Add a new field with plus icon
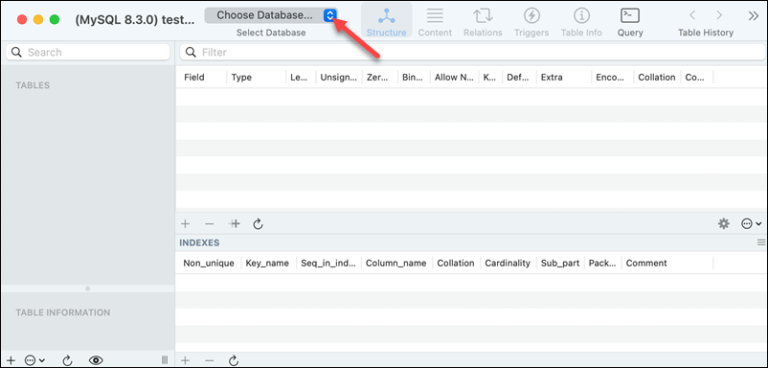 pyautogui.click(x=185, y=224)
